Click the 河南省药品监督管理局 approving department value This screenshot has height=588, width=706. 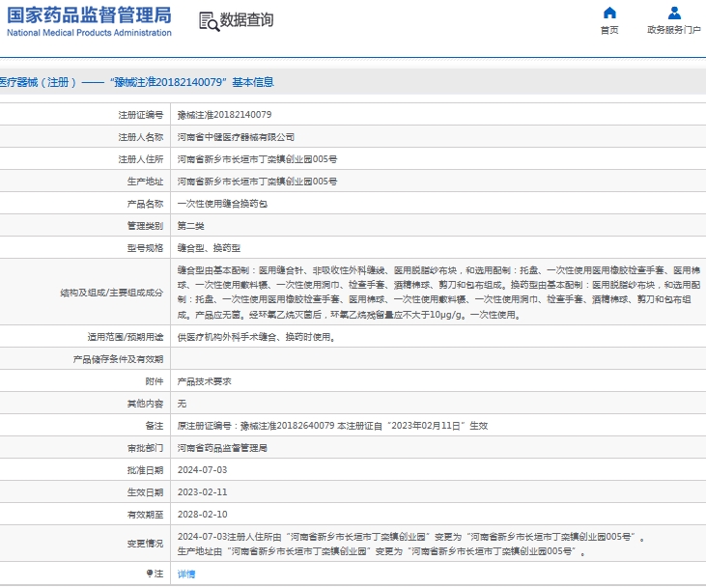(x=222, y=448)
